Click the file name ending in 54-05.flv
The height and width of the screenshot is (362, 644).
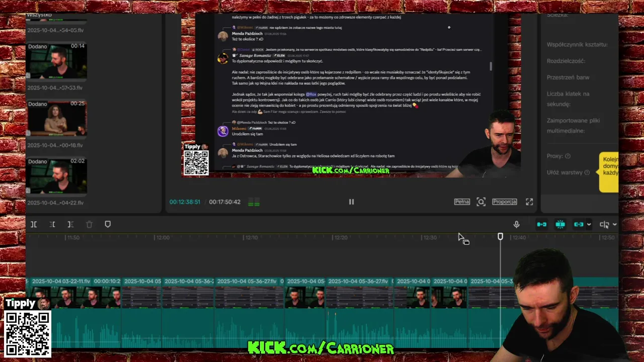pyautogui.click(x=55, y=30)
